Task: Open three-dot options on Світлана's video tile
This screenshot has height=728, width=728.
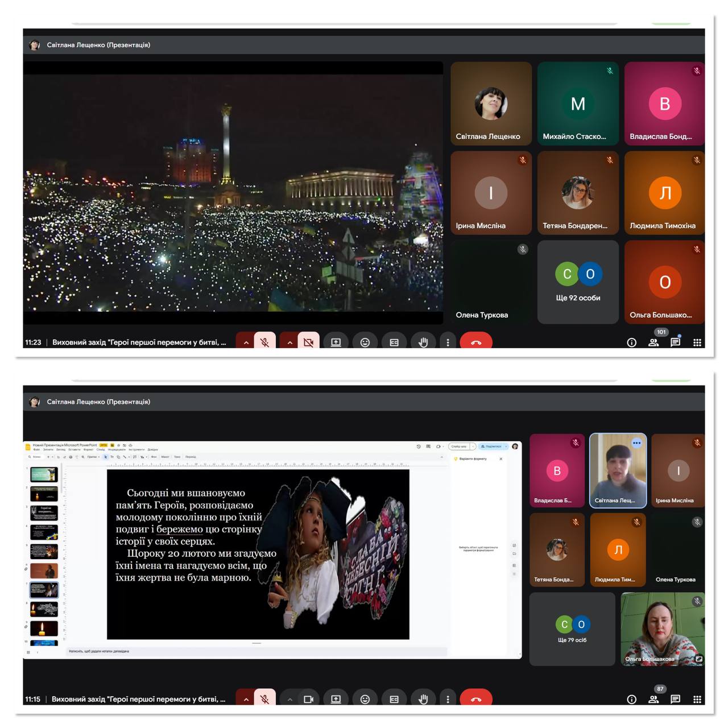Action: click(636, 443)
